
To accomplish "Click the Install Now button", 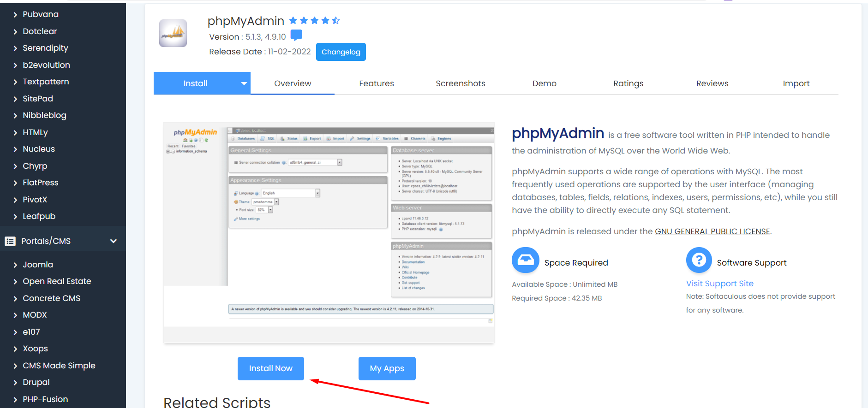I will (271, 368).
